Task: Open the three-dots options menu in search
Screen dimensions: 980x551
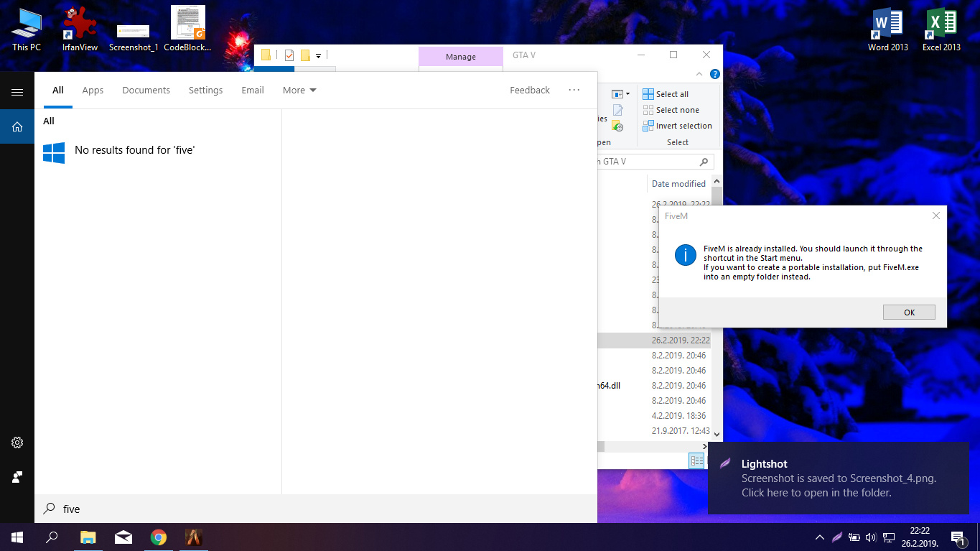Action: pos(574,90)
